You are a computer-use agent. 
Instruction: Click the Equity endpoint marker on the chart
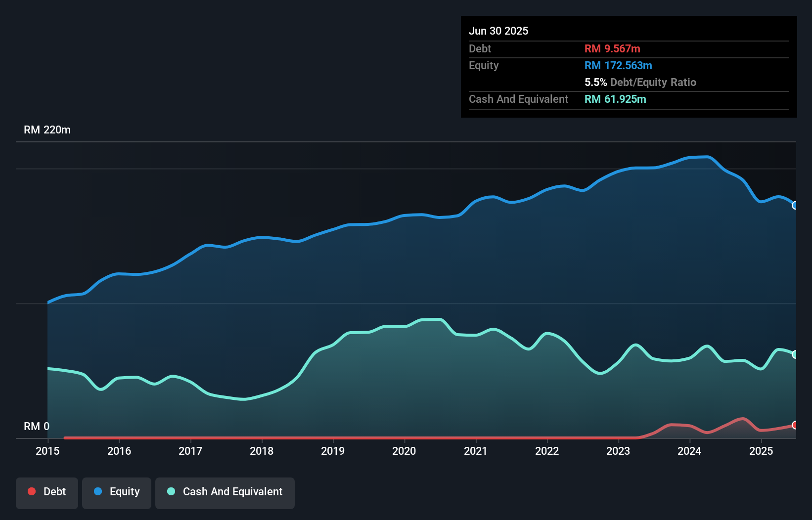[795, 205]
